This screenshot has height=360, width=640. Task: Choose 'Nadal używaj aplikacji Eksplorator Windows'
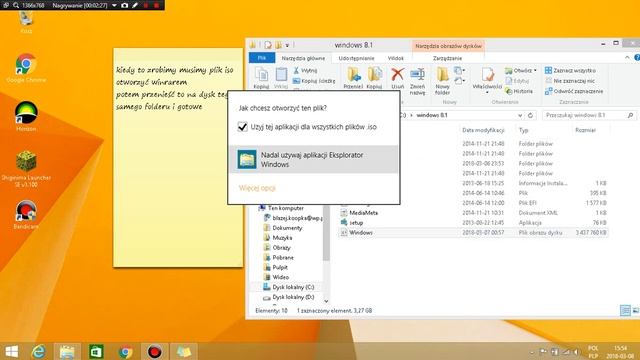[x=314, y=160]
